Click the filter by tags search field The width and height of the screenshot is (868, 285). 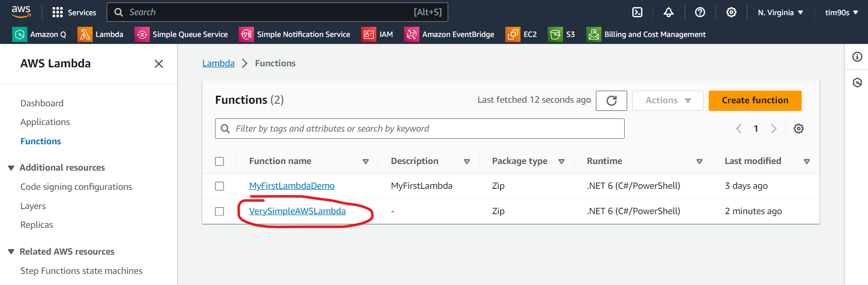420,129
